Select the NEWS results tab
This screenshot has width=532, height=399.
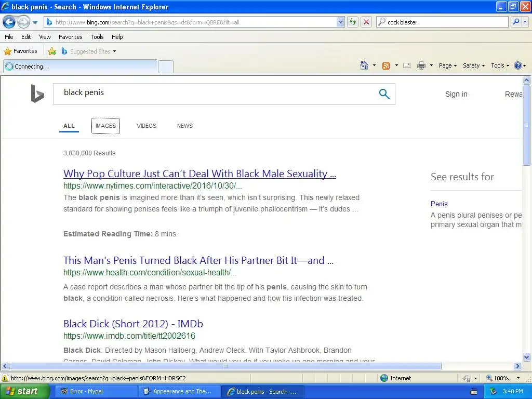point(184,126)
